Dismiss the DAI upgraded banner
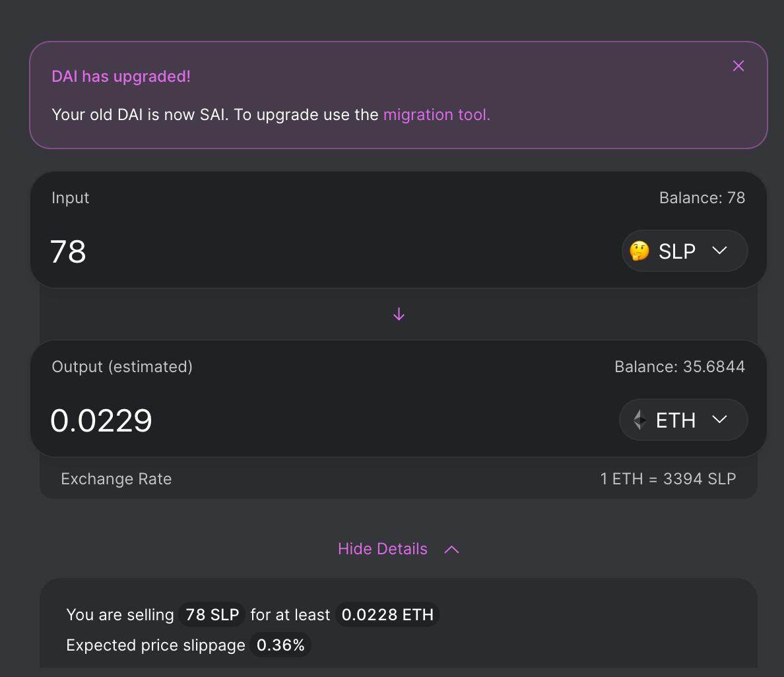This screenshot has height=677, width=784. tap(738, 66)
